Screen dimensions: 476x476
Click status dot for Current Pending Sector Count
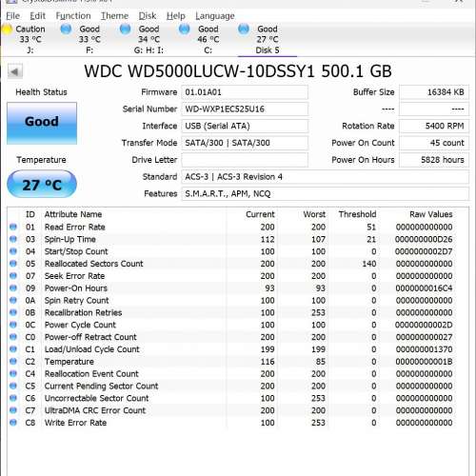click(x=13, y=386)
